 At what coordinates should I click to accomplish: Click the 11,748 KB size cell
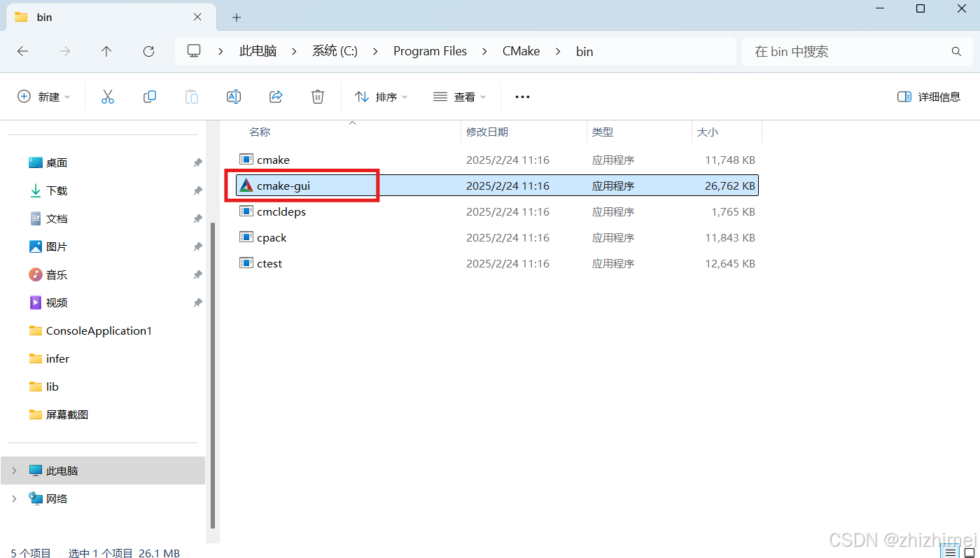tap(730, 160)
